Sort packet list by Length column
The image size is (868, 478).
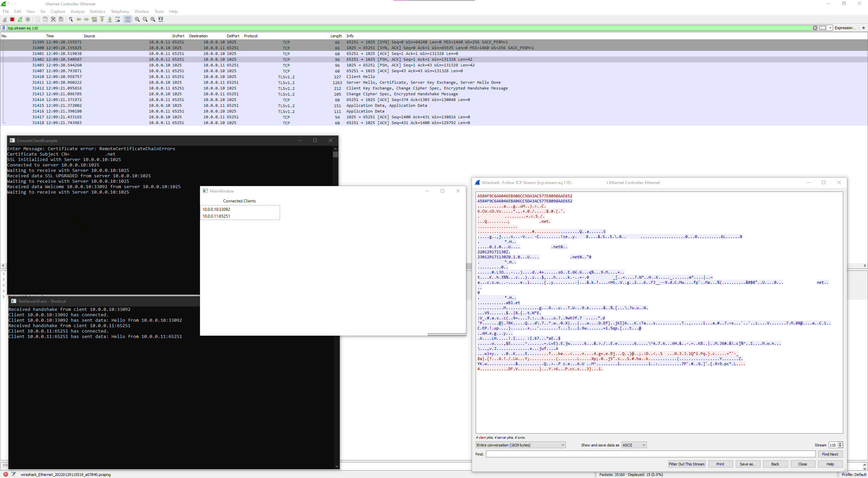click(337, 36)
